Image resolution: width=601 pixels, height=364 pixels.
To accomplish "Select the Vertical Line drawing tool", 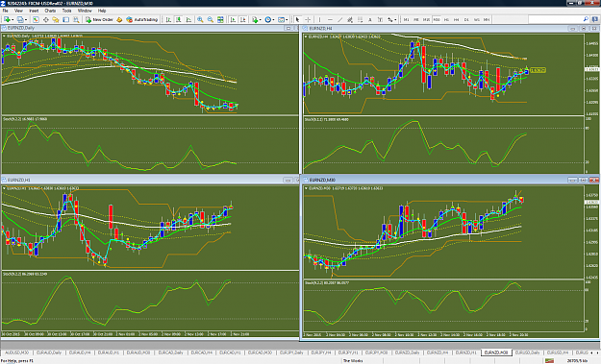I will (x=319, y=19).
